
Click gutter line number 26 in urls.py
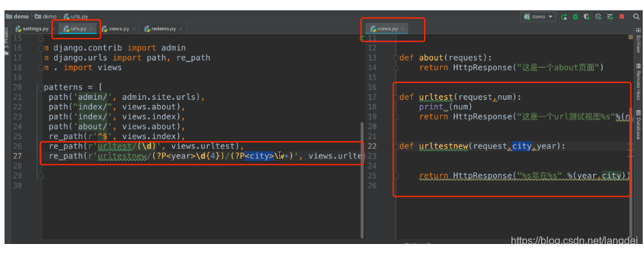tap(17, 146)
